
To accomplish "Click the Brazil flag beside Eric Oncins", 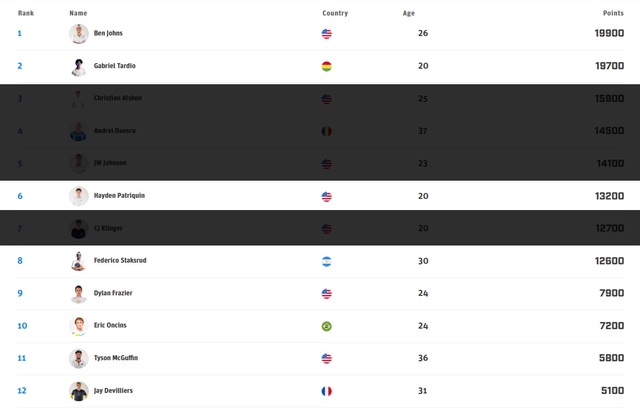I will (x=326, y=326).
